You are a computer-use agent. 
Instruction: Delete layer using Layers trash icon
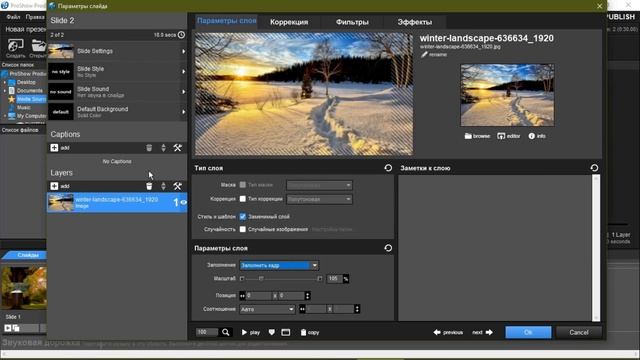point(149,186)
